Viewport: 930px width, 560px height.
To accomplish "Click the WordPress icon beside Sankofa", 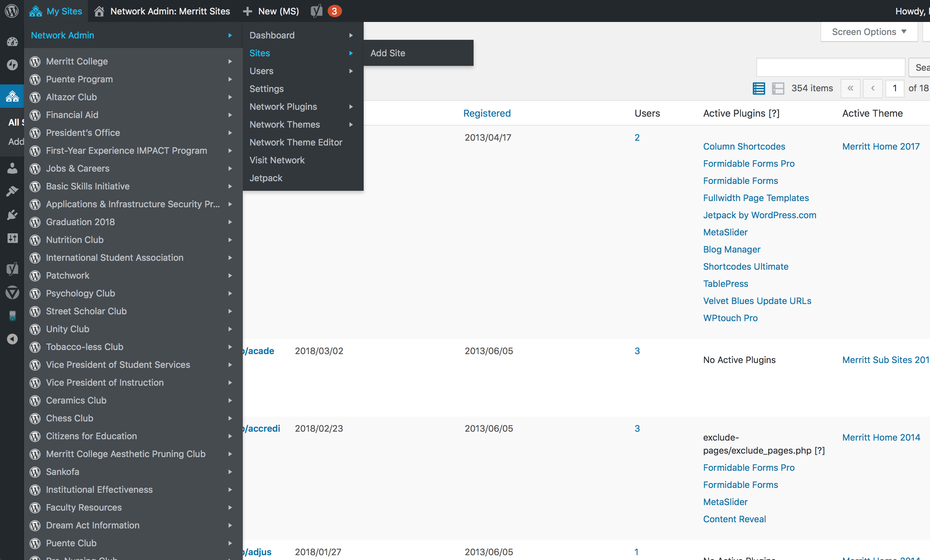I will click(35, 472).
